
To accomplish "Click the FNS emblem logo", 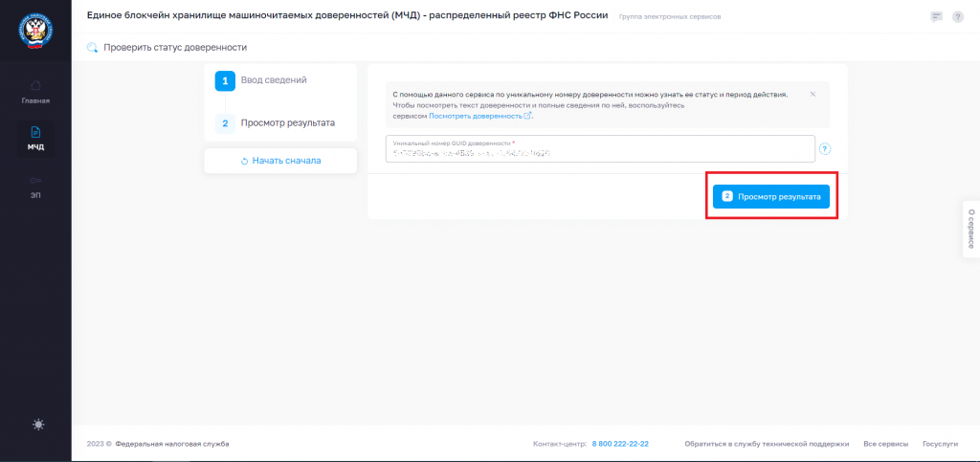I will (35, 32).
